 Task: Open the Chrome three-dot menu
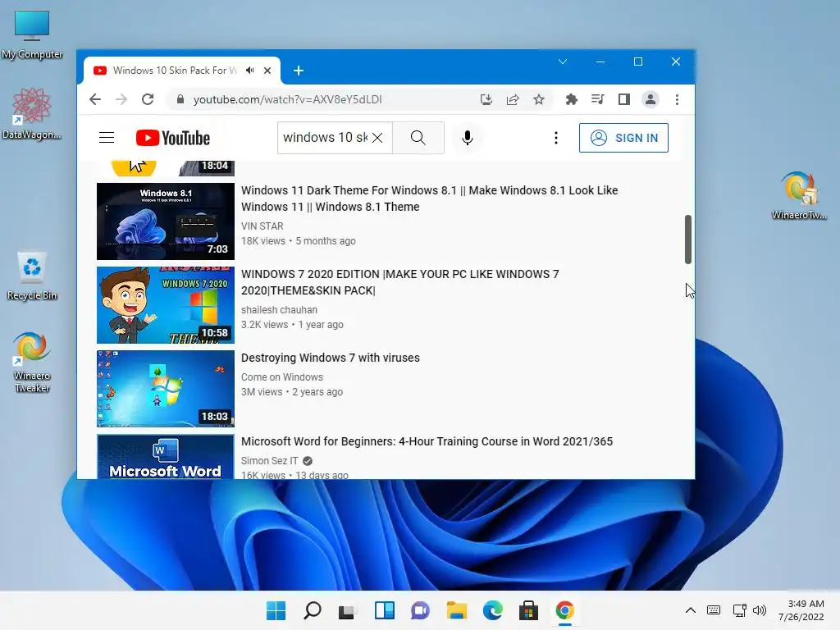coord(677,99)
